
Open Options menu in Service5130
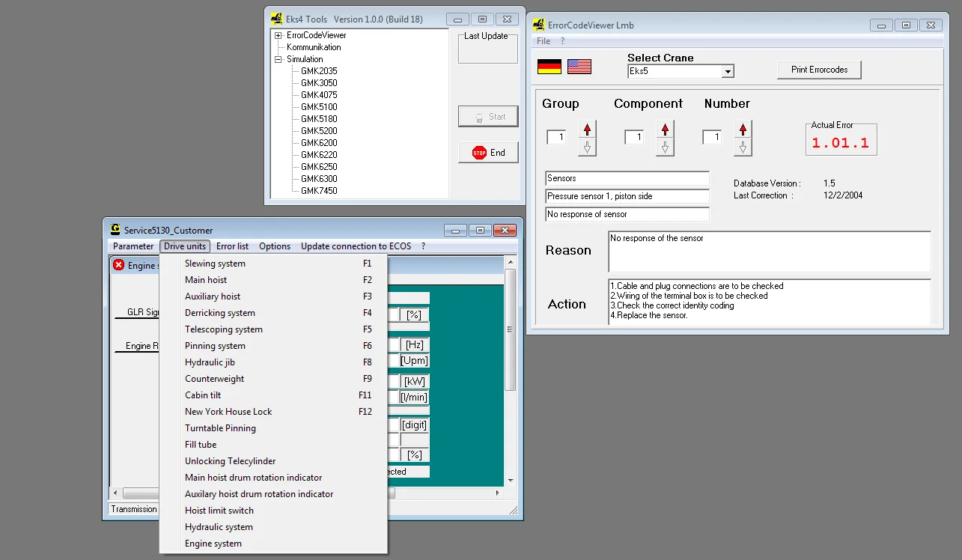click(x=275, y=246)
